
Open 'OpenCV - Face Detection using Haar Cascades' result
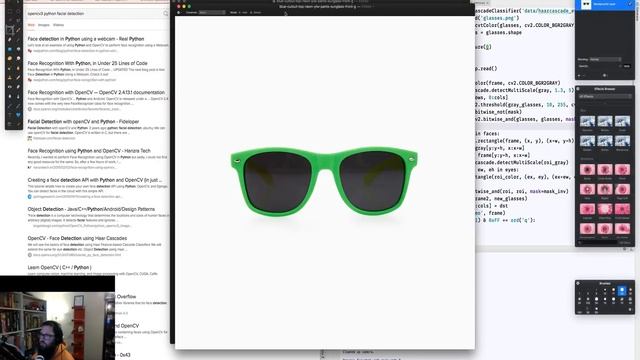pyautogui.click(x=77, y=238)
